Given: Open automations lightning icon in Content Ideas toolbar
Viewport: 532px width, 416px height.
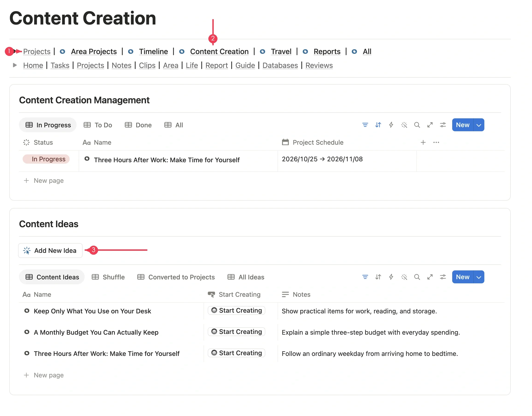Looking at the screenshot, I should pyautogui.click(x=391, y=277).
